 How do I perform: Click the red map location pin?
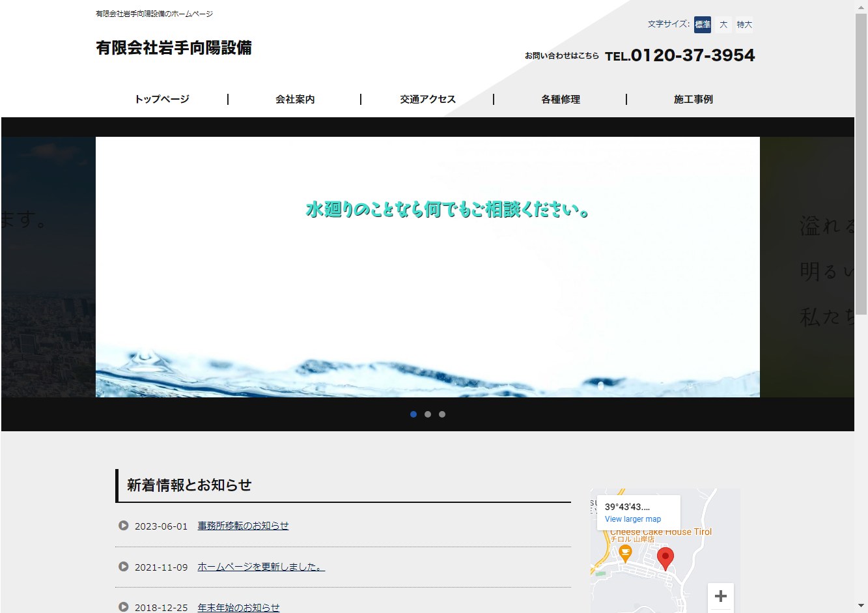click(x=665, y=558)
